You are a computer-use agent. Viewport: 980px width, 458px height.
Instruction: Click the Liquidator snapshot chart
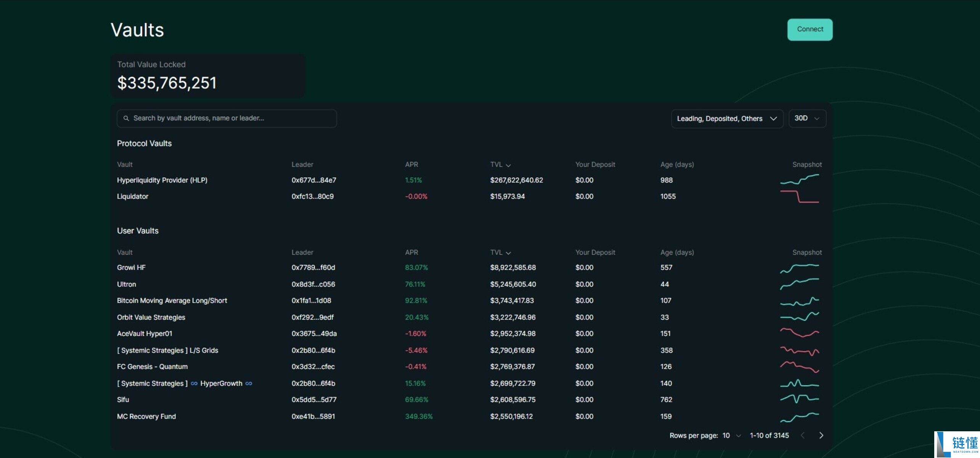799,197
